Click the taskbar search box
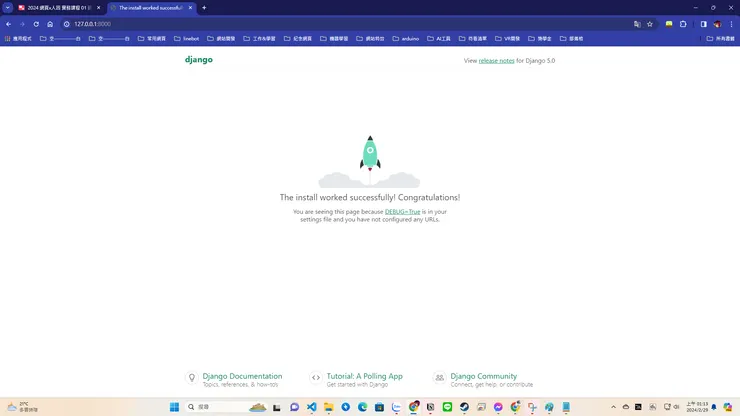Image resolution: width=740 pixels, height=416 pixels. pos(227,407)
